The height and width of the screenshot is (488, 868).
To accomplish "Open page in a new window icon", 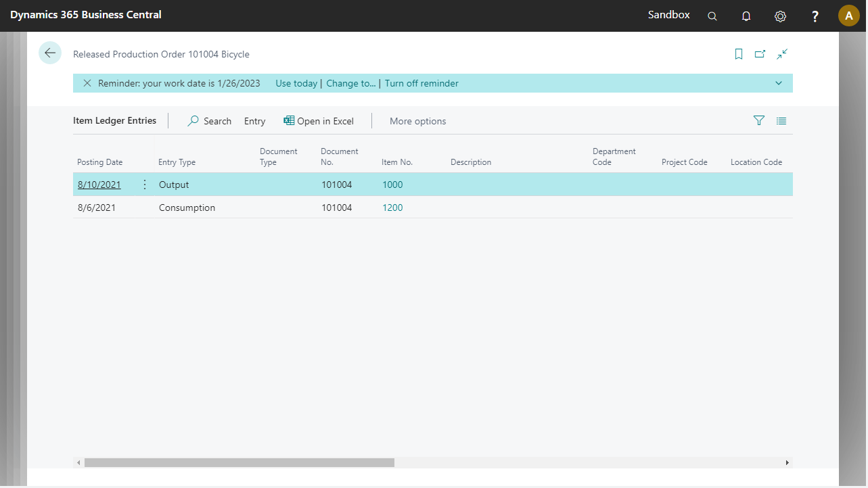I will tap(760, 54).
